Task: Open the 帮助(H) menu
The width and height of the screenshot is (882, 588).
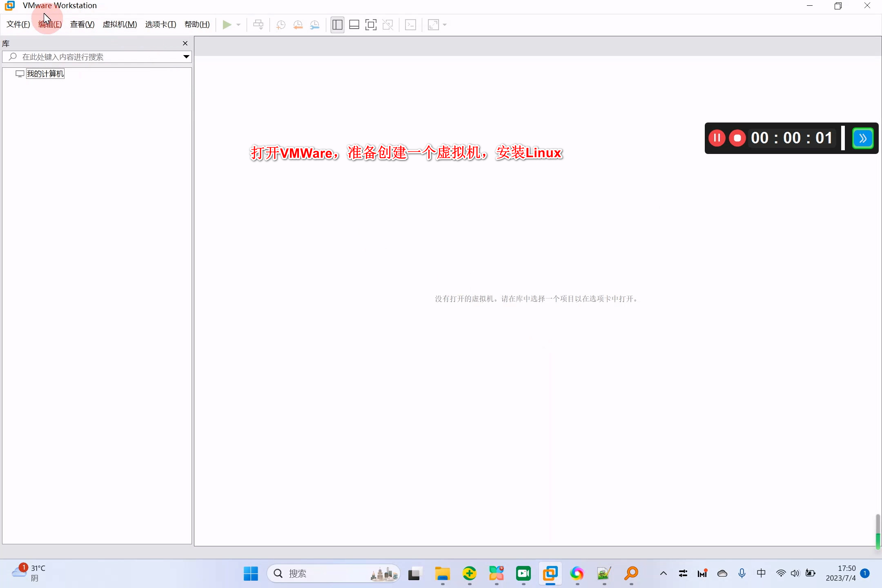Action: pos(197,24)
